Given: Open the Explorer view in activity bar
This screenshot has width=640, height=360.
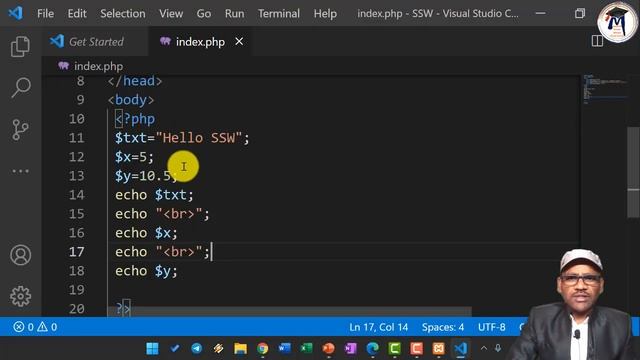Looking at the screenshot, I should 20,46.
